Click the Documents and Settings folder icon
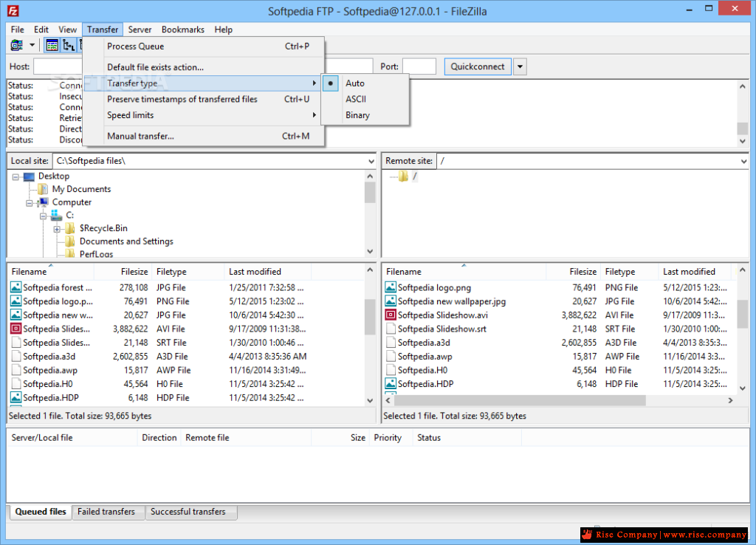Screen dimensions: 756x545 point(70,241)
